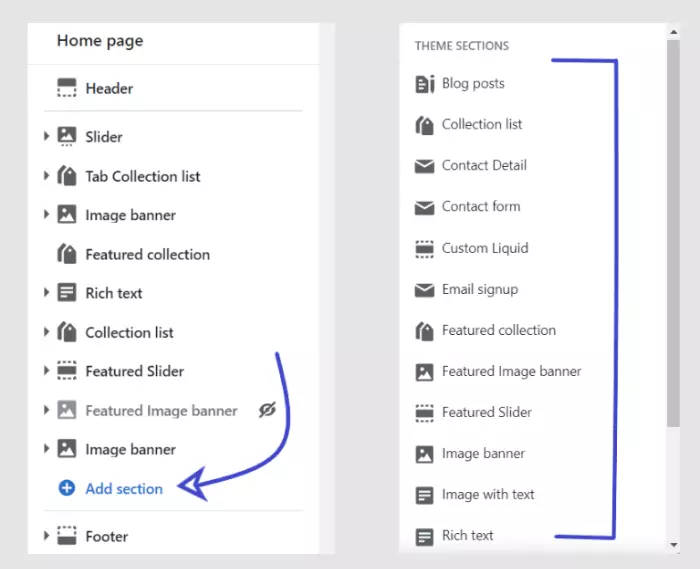Click the scrollbar up arrow
Viewport: 700px width, 569px height.
point(674,32)
